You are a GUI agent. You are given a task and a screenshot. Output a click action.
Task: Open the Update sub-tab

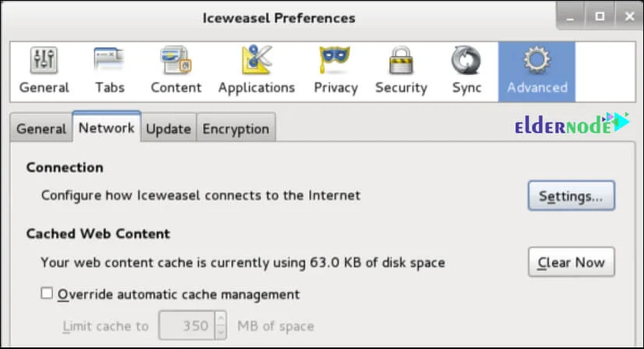pos(168,129)
